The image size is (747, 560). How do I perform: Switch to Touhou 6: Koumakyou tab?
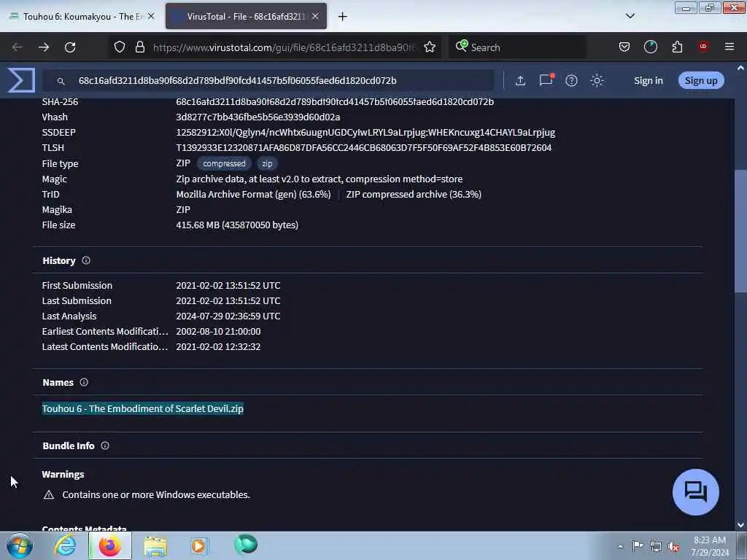[x=82, y=16]
